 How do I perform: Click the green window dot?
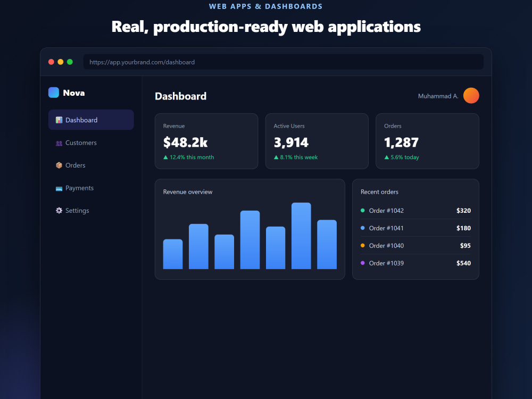[x=70, y=62]
